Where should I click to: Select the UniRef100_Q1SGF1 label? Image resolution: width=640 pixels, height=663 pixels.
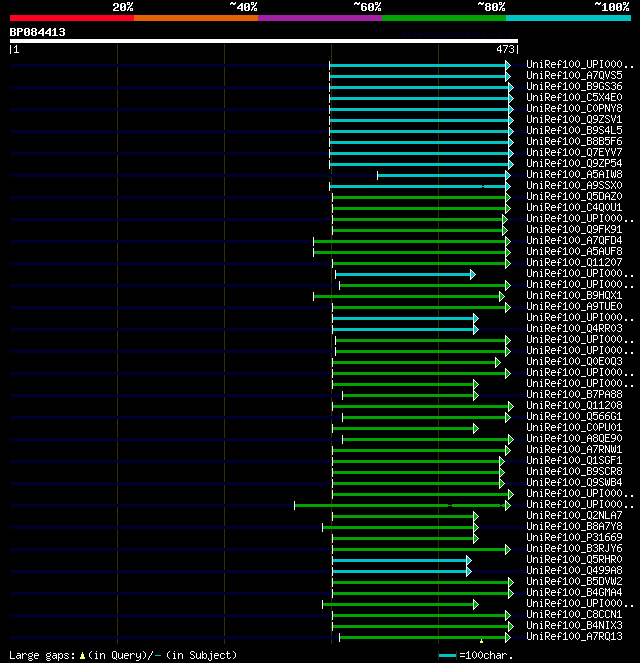[574, 460]
